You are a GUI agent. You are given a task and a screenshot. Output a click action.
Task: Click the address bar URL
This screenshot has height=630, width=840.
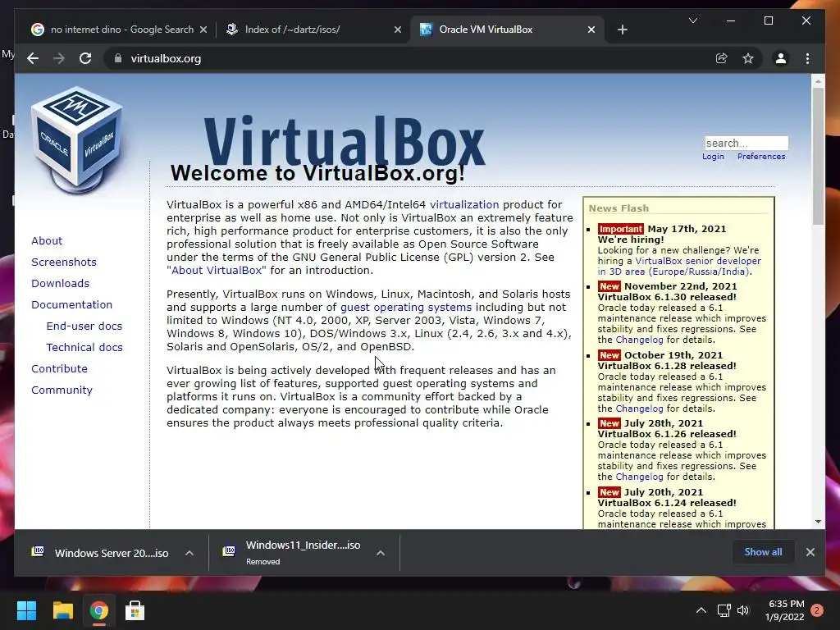pyautogui.click(x=166, y=58)
